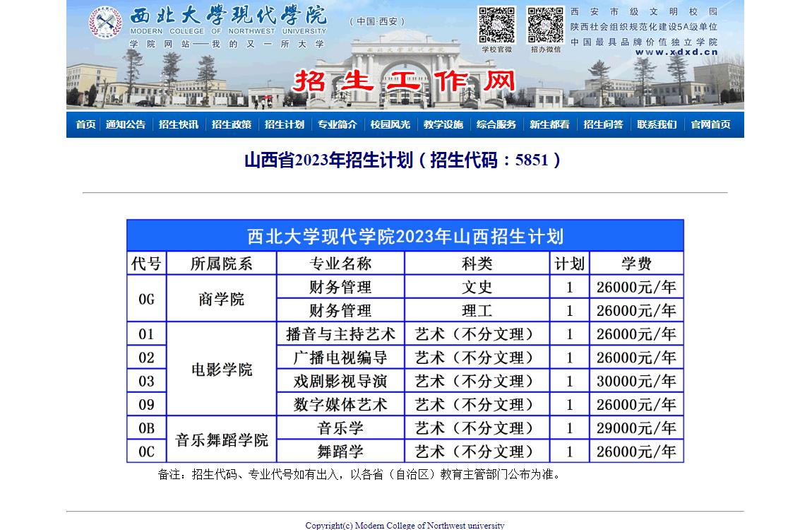Select code cell 0C

(x=147, y=452)
